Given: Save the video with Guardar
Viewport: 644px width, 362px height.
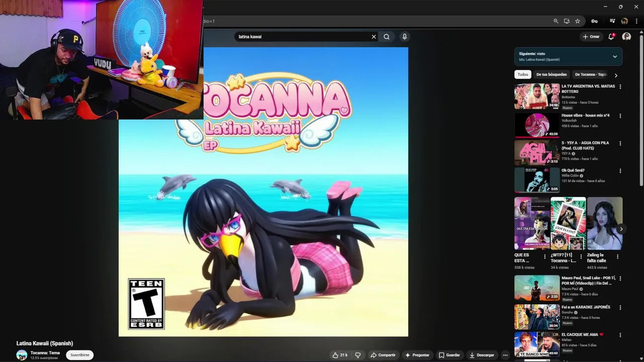Looking at the screenshot, I should coord(449,355).
